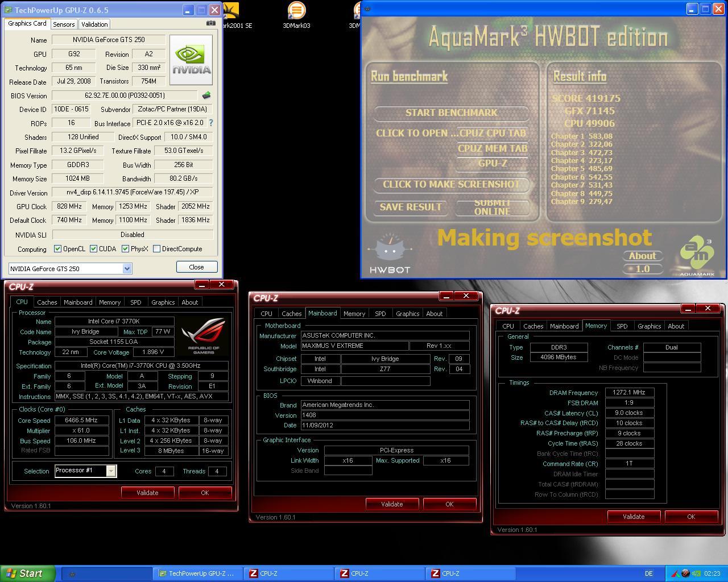The height and width of the screenshot is (582, 728).
Task: Click the taskbar TechPowerUp GPU-Z button
Action: pyautogui.click(x=197, y=573)
